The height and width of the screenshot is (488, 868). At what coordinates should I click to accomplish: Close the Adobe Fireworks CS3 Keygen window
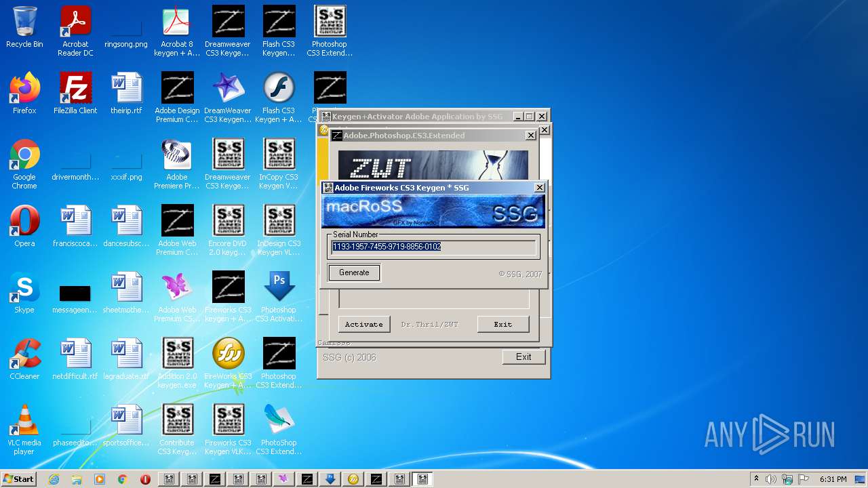point(540,188)
